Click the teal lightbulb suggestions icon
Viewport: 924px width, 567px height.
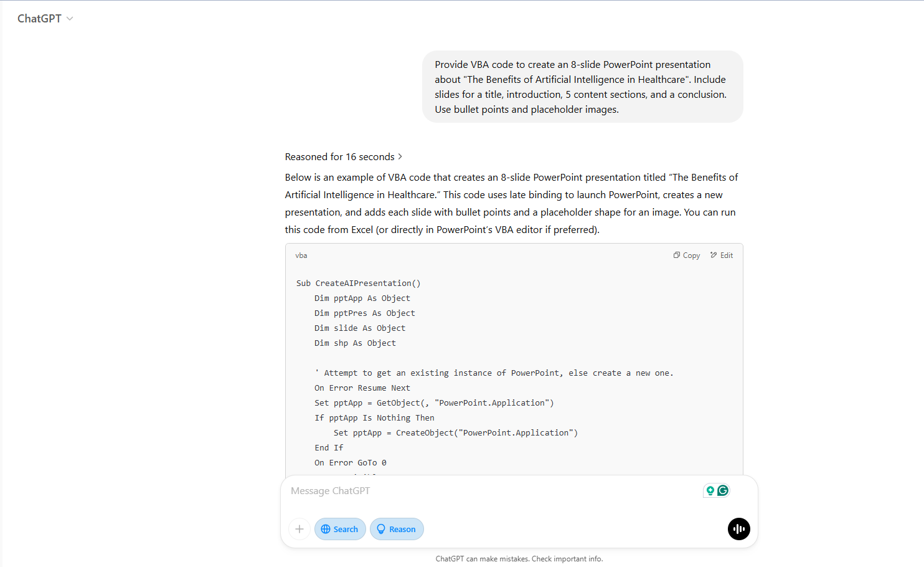[710, 490]
